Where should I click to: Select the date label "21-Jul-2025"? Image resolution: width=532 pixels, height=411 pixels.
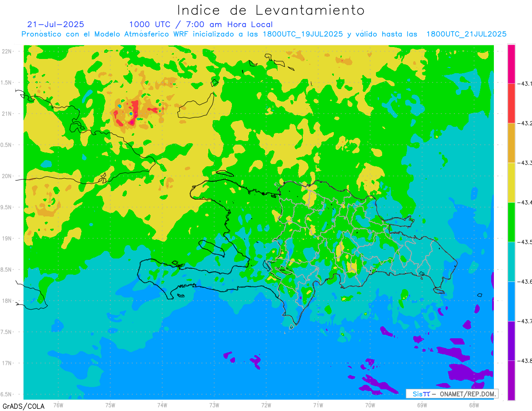pos(55,24)
